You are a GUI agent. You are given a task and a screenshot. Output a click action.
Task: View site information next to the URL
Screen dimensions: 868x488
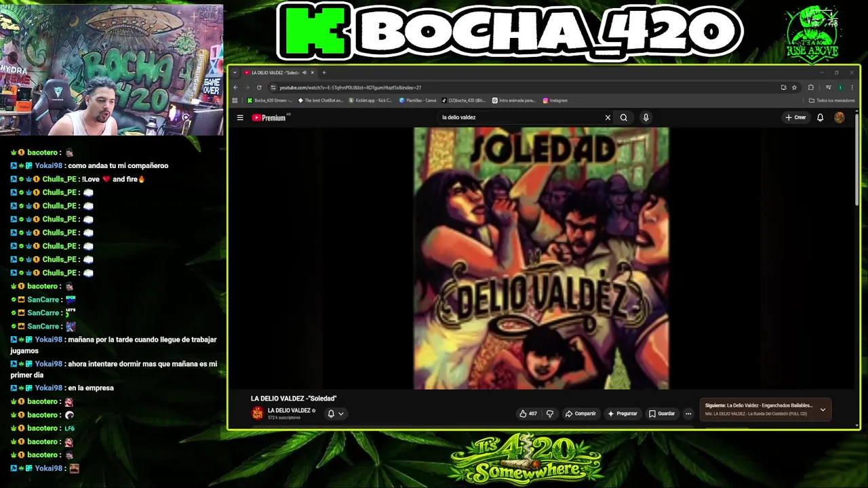273,87
